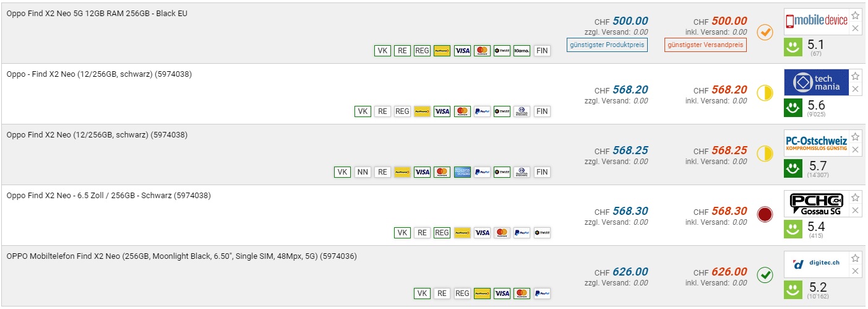The image size is (868, 309).
Task: Open the Oppo Find X2 Neo 5G Black EU offer
Action: 97,14
